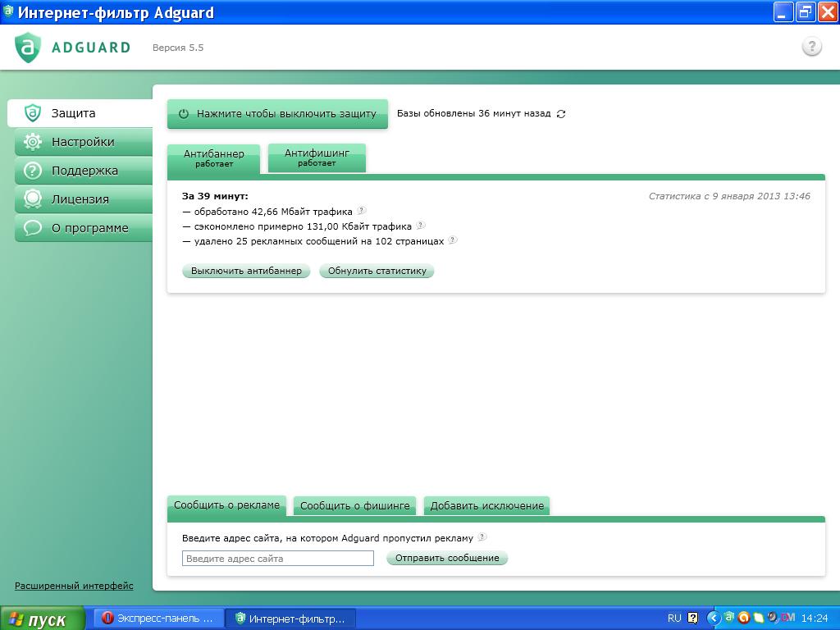Open the Поддержка section

coord(84,171)
